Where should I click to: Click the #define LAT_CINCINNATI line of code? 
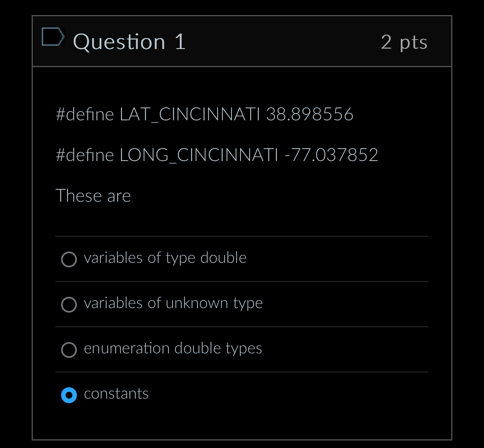(x=204, y=114)
